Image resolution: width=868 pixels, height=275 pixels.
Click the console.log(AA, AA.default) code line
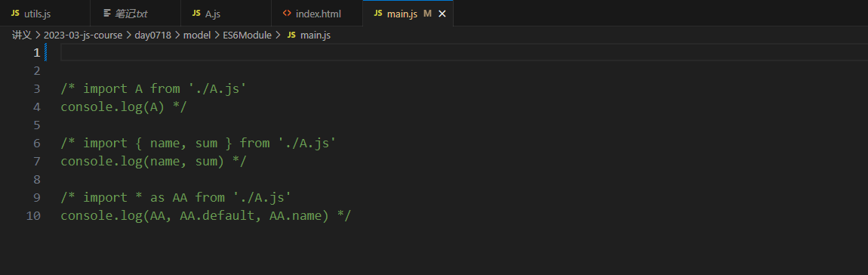(x=206, y=215)
